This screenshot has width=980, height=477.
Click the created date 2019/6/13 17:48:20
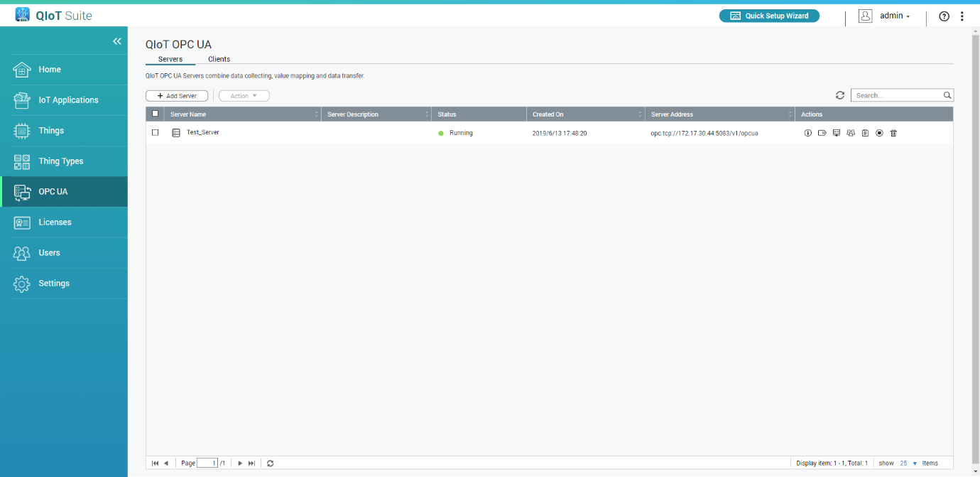click(x=560, y=133)
